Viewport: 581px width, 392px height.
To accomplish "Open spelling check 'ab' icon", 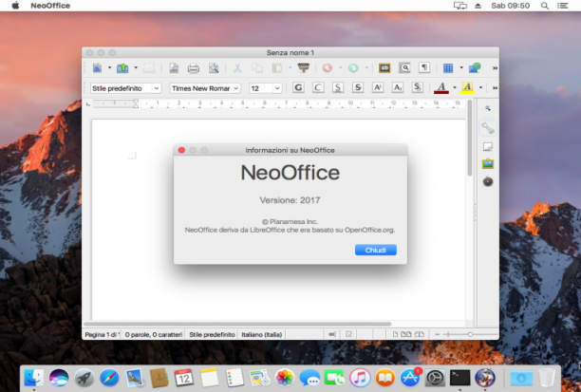I will [x=384, y=67].
